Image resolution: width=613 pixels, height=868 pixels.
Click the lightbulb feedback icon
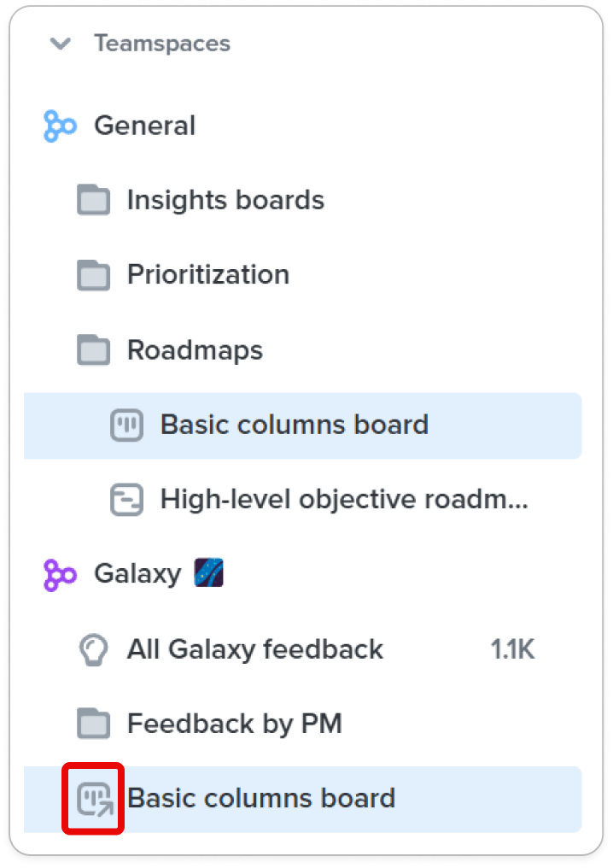93,650
